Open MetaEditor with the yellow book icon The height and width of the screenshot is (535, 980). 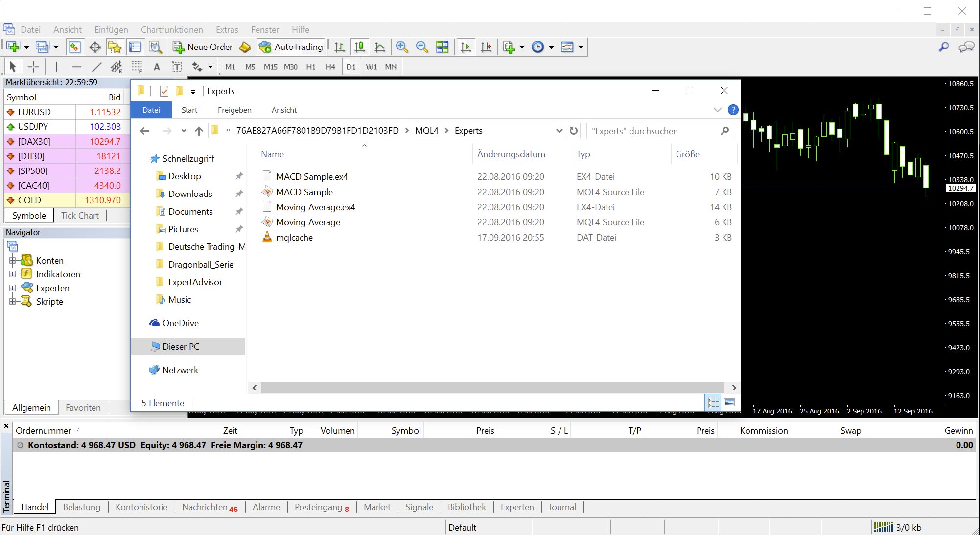245,47
